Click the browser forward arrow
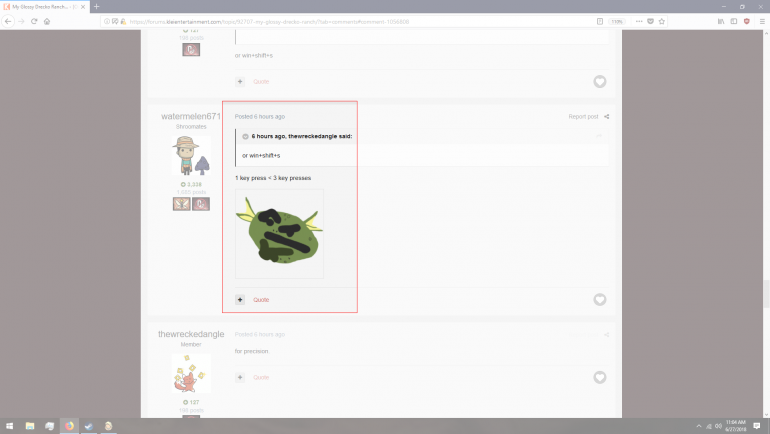The width and height of the screenshot is (770, 434). (21, 22)
